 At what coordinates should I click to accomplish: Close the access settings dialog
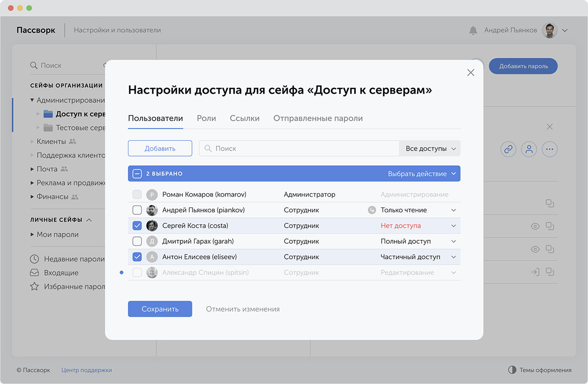470,73
